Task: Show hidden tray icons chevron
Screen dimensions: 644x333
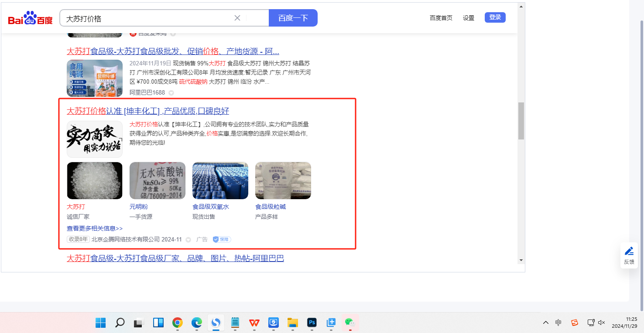Action: click(546, 323)
